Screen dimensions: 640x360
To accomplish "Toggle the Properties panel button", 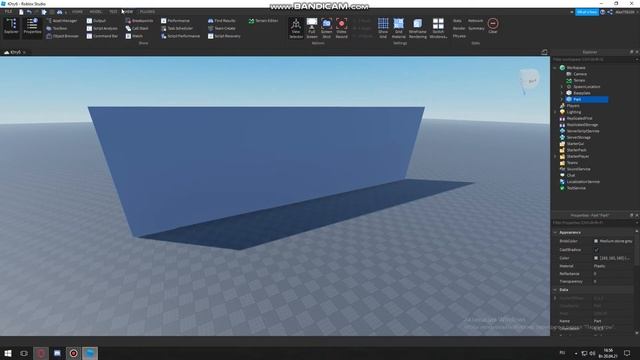I will 32,28.
